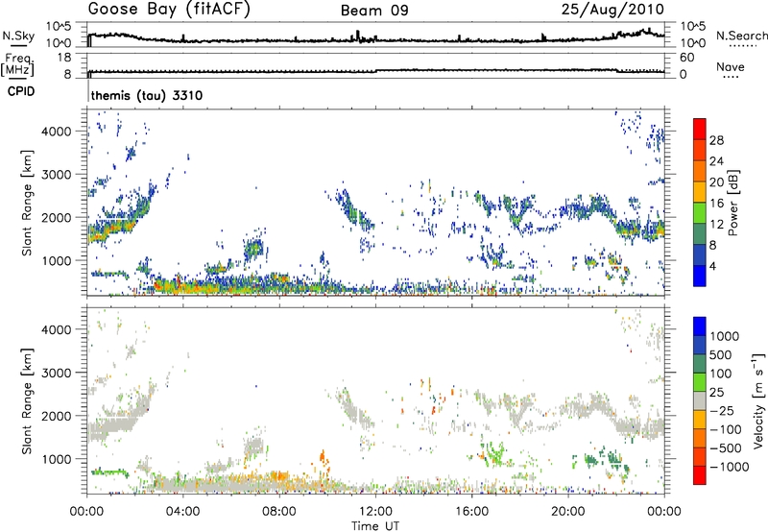Image resolution: width=768 pixels, height=532 pixels.
Task: Click the N.Search legend label
Action: click(x=742, y=36)
